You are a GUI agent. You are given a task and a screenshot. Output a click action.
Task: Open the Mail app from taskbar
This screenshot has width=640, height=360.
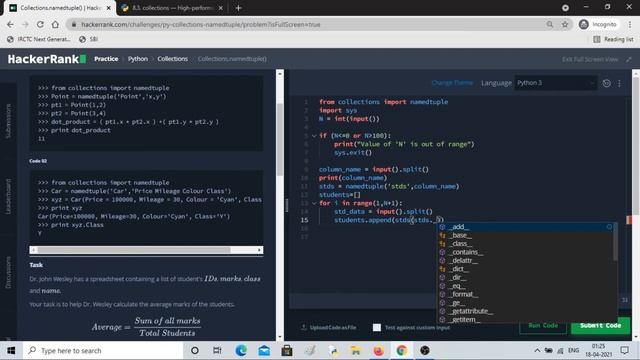click(264, 350)
